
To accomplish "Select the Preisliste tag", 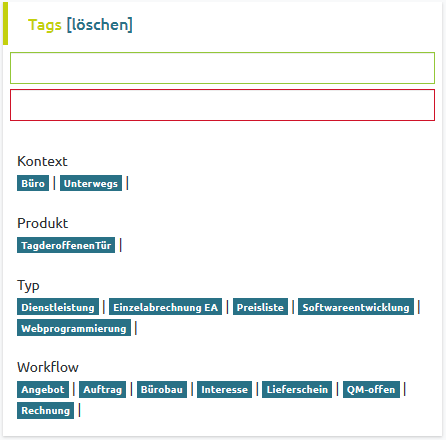I will click(x=260, y=307).
